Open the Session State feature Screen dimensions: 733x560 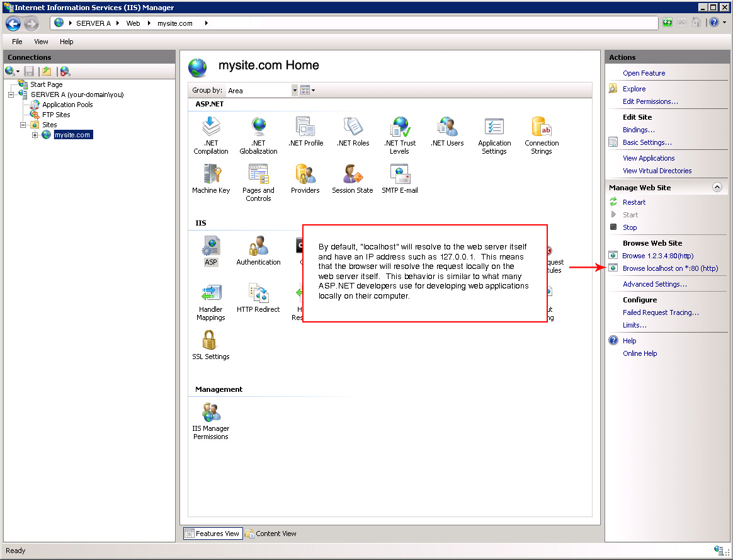tap(353, 178)
